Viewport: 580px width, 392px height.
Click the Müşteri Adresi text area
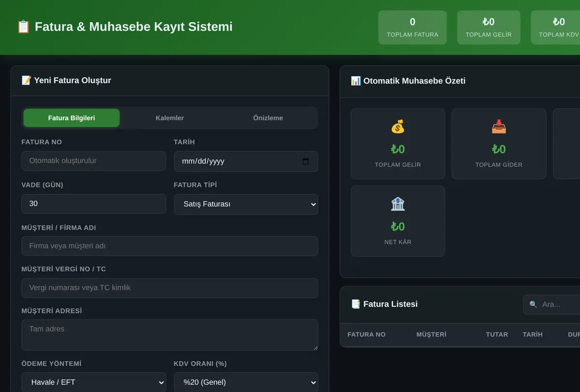pos(170,335)
